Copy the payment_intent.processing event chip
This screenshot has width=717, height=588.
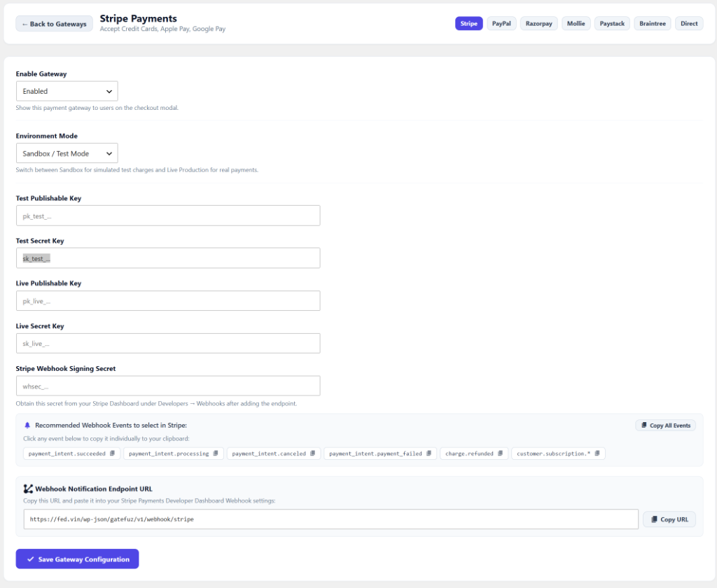[x=174, y=454]
